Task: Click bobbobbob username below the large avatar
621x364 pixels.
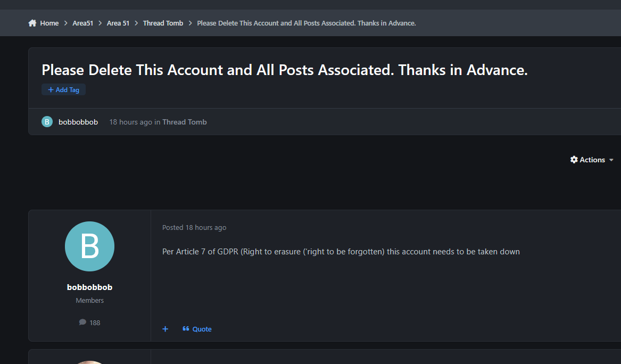Action: click(89, 287)
